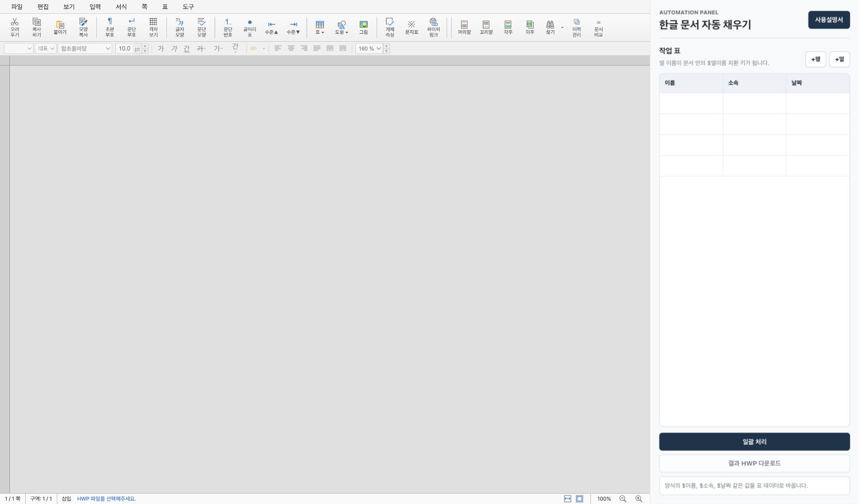Insert a 하이퍼링크 hyperlink
The image size is (859, 504).
click(x=434, y=27)
